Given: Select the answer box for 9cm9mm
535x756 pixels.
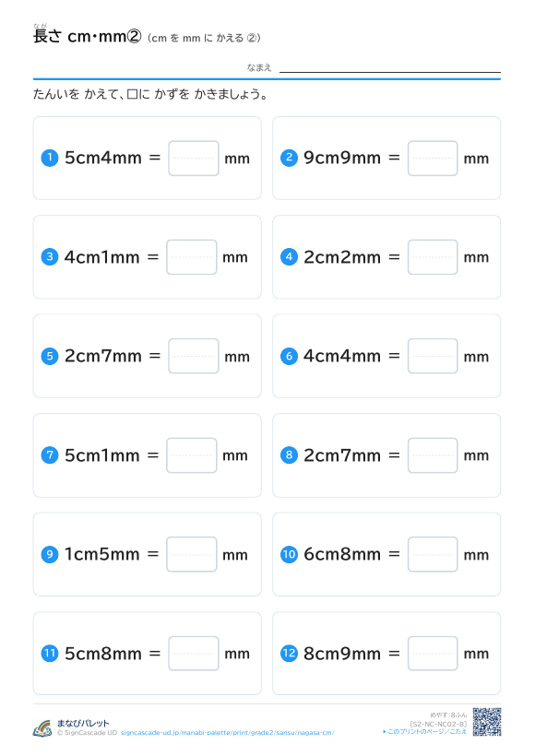Looking at the screenshot, I should [x=433, y=159].
